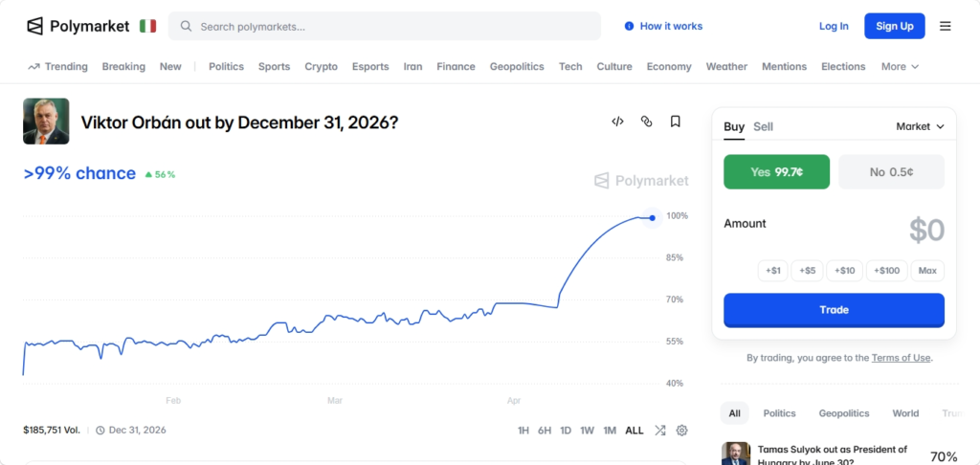Click the blue Trade button

(834, 310)
